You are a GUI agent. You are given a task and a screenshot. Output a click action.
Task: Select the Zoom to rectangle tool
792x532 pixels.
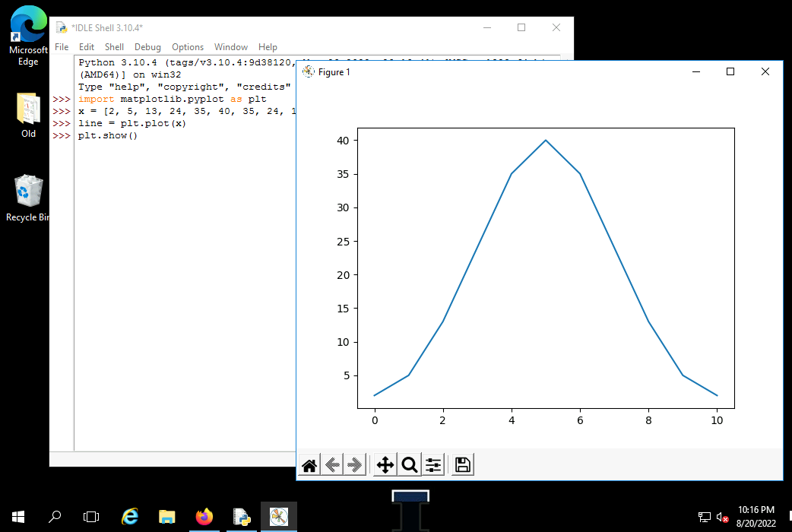click(x=410, y=465)
